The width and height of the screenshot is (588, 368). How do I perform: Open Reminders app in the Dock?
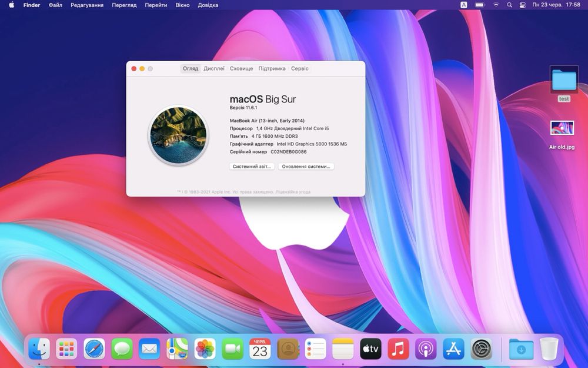coord(315,349)
